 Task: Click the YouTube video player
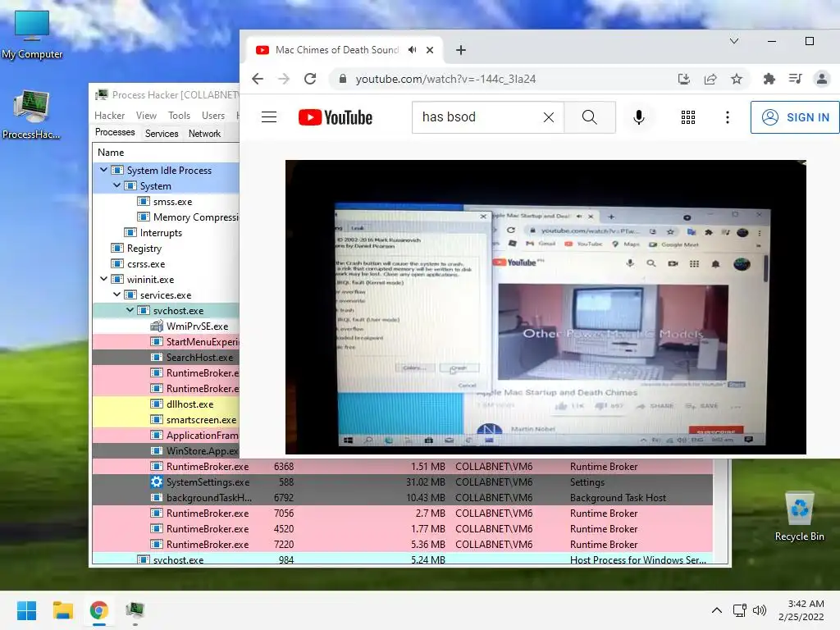pyautogui.click(x=546, y=307)
